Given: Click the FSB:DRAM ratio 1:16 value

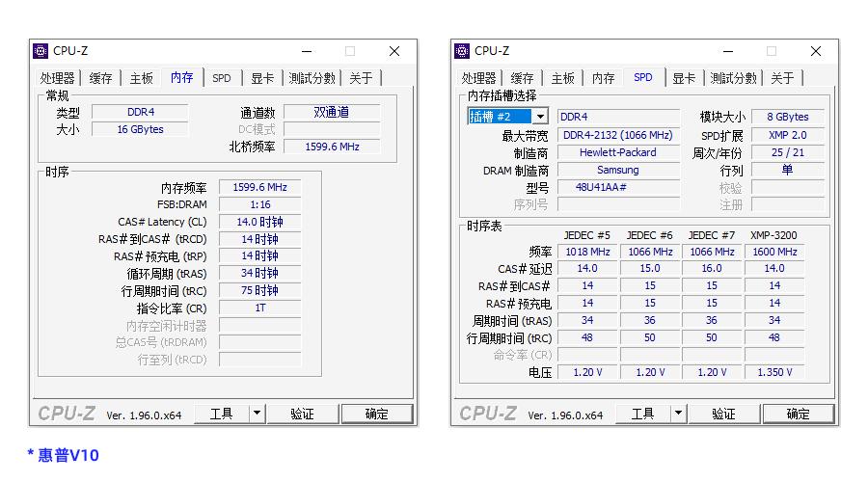Looking at the screenshot, I should [260, 204].
